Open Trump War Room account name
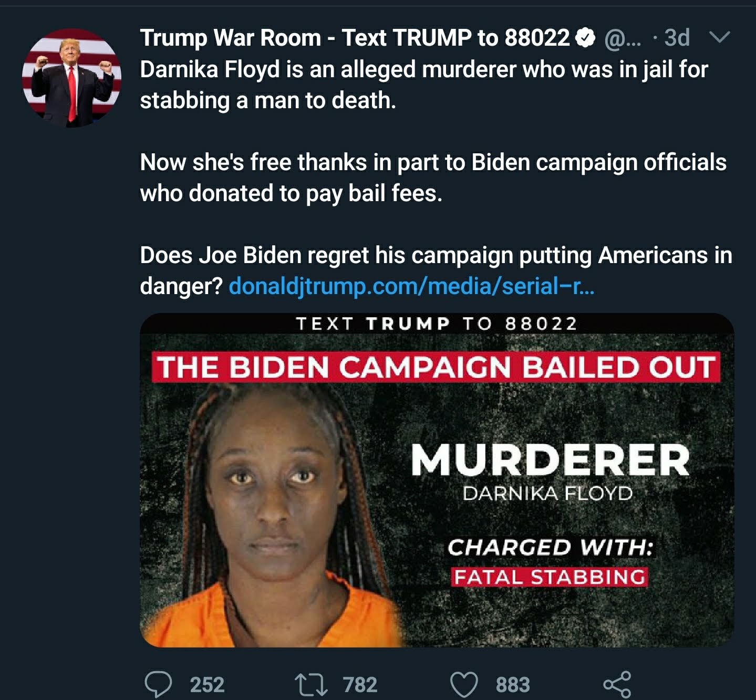The width and height of the screenshot is (756, 700). tap(355, 38)
